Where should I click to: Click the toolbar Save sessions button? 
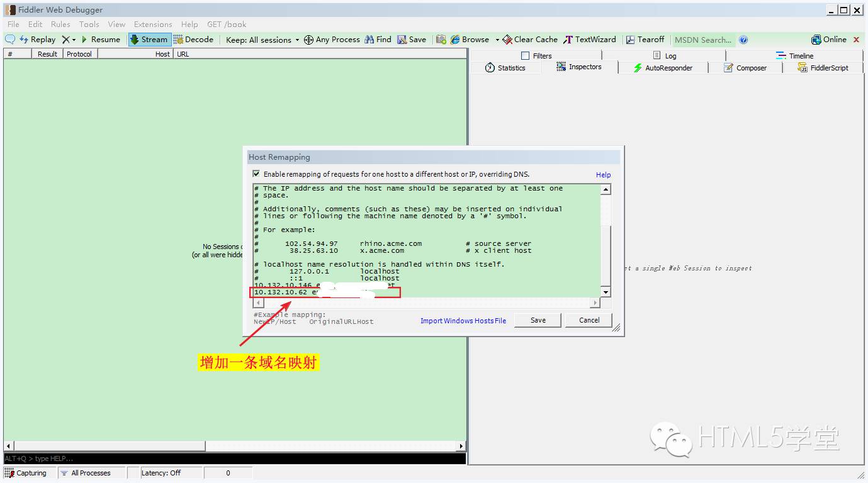tap(412, 39)
